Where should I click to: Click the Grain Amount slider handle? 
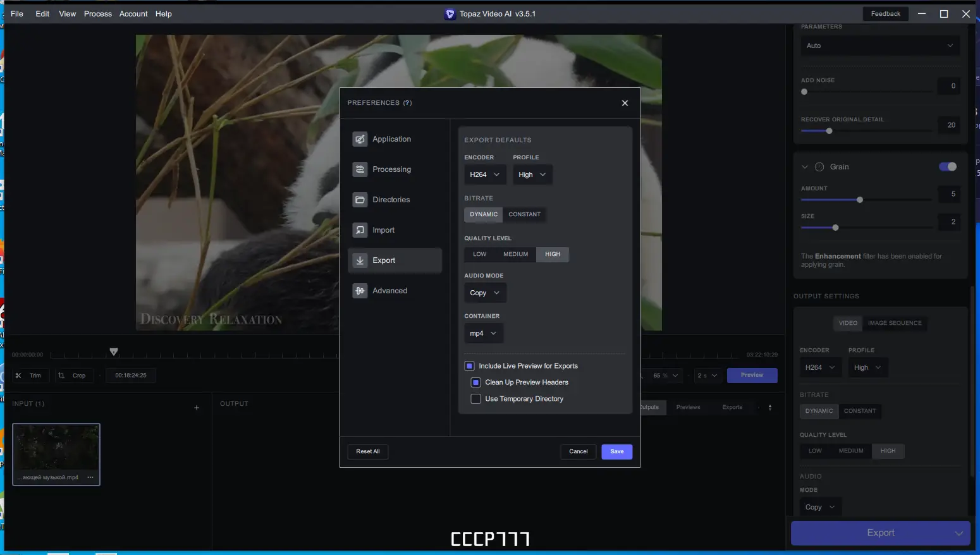click(860, 200)
